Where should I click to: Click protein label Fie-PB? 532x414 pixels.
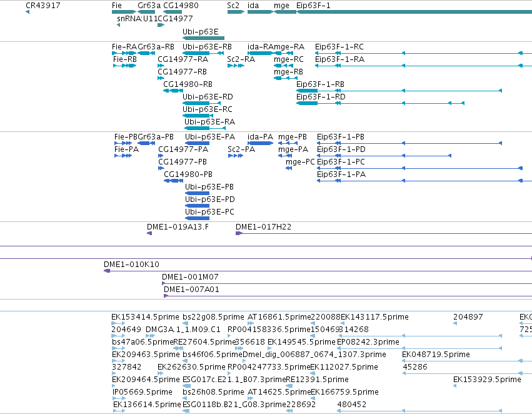coord(126,137)
